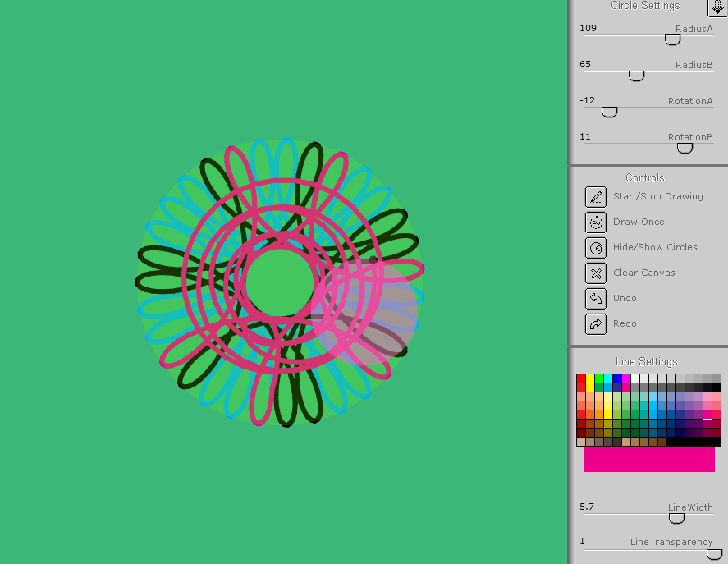Click the Start/Stop Drawing label
Viewport: 728px width, 564px height.
658,196
